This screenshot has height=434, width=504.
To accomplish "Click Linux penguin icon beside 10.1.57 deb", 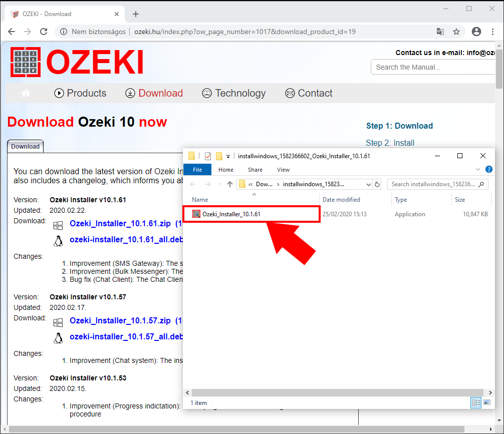I will (x=58, y=338).
